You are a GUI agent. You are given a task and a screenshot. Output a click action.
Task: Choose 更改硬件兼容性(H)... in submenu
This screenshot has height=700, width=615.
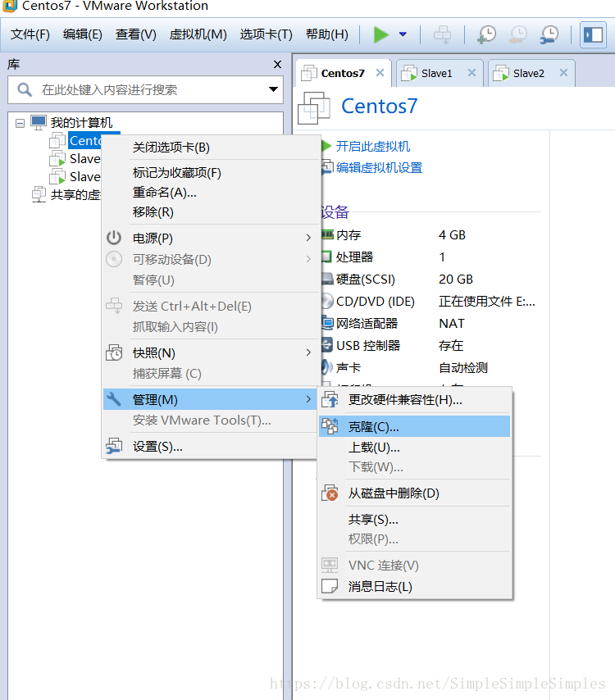tap(414, 399)
